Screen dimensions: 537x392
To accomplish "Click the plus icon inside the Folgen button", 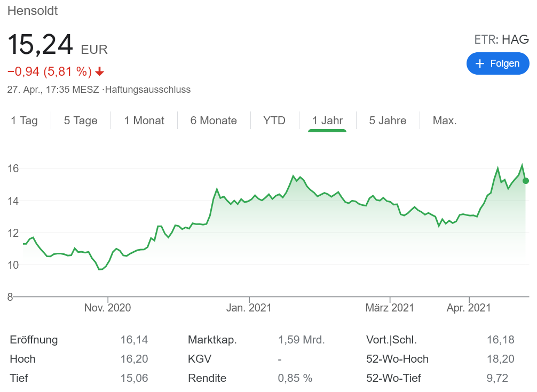I will (x=479, y=63).
